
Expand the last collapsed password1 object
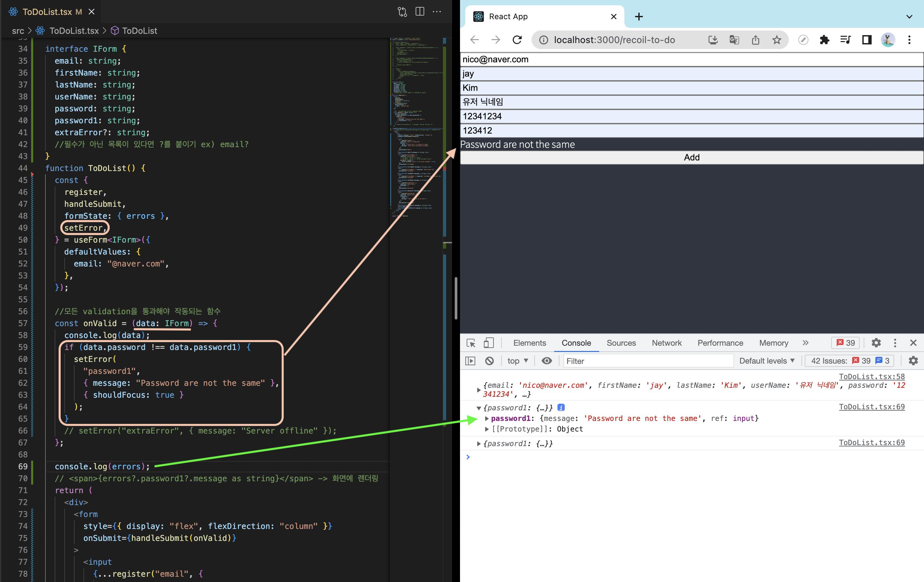coord(479,443)
